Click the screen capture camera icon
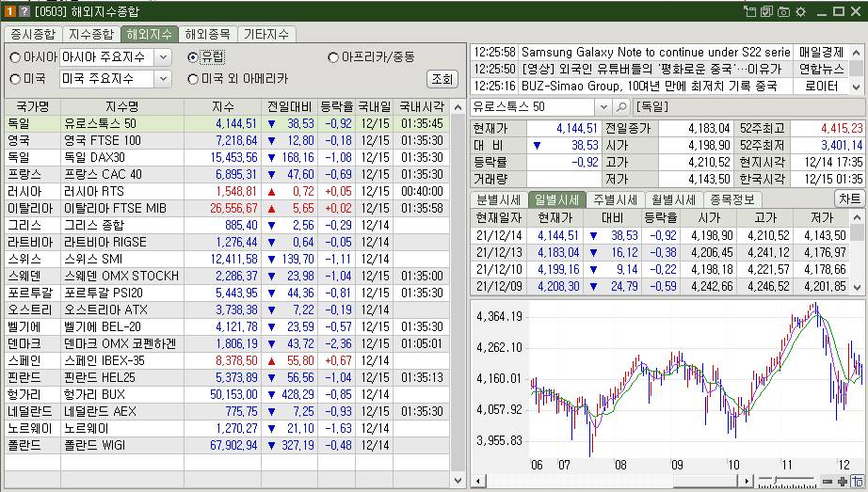The image size is (868, 492). (783, 11)
